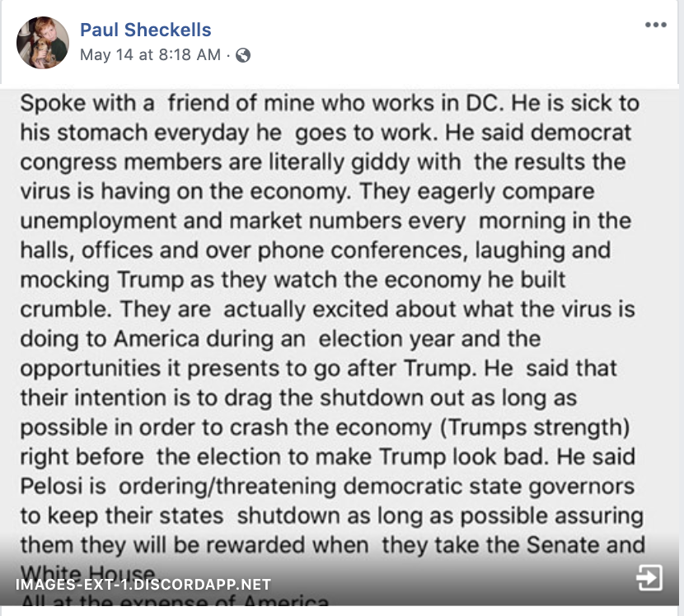Click the line 'halls, offices and over phone conferences'
Viewport: 684px width, 616px height.
click(316, 250)
